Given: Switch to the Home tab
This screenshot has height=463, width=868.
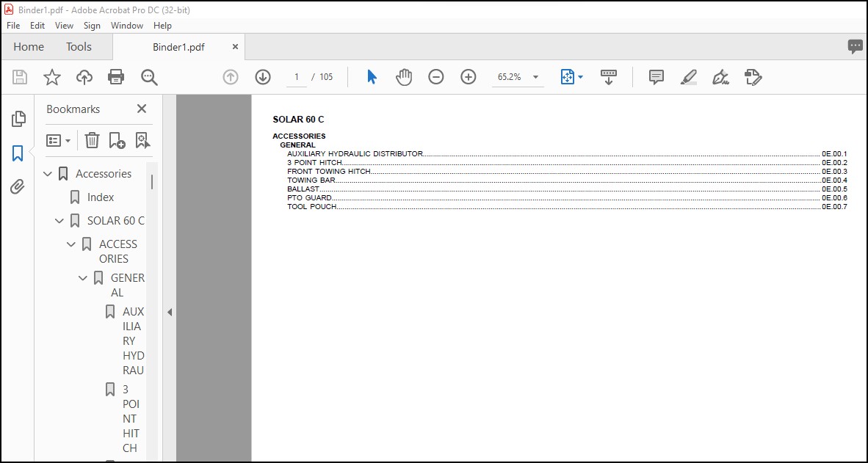Looking at the screenshot, I should click(29, 47).
